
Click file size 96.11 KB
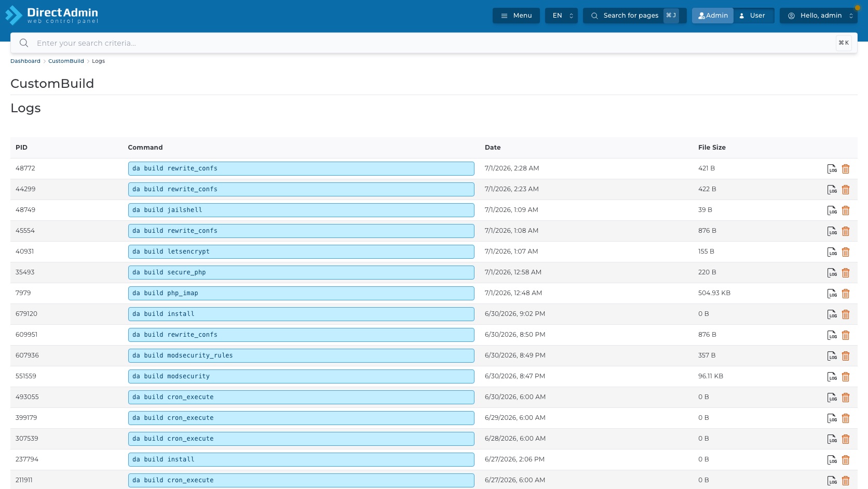point(711,376)
